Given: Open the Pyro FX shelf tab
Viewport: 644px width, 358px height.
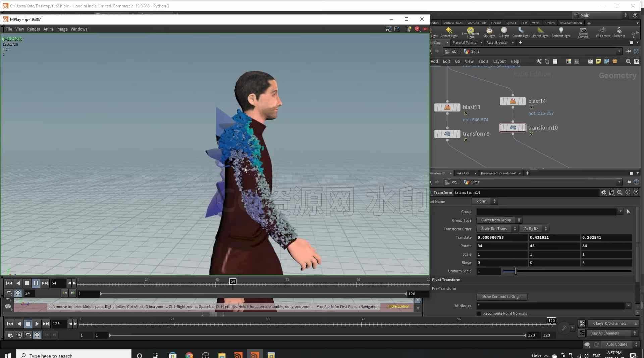Looking at the screenshot, I should (x=511, y=23).
